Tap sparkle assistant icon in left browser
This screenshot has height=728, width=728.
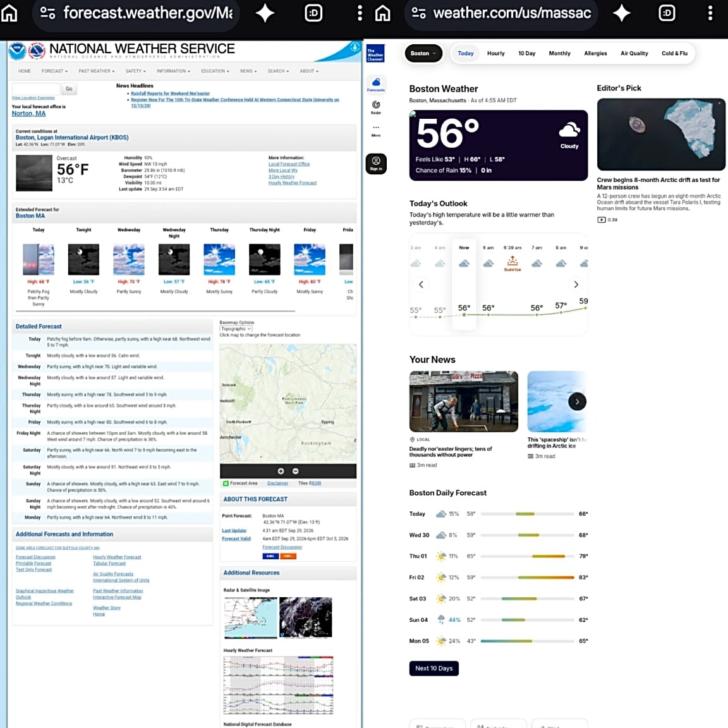pos(265,13)
